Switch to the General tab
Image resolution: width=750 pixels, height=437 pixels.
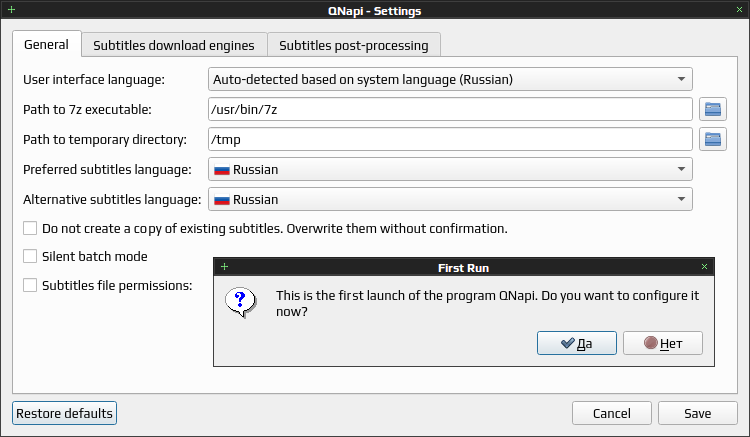46,44
